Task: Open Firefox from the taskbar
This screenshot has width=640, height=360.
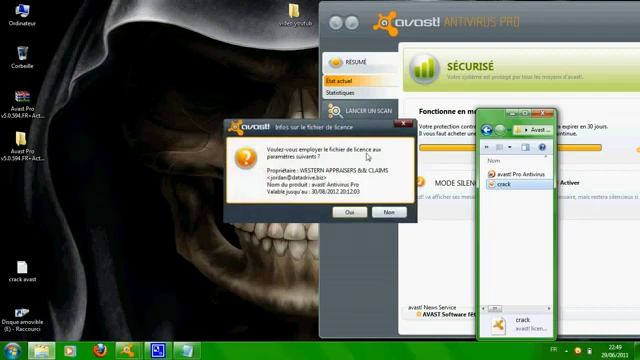Action: point(100,351)
